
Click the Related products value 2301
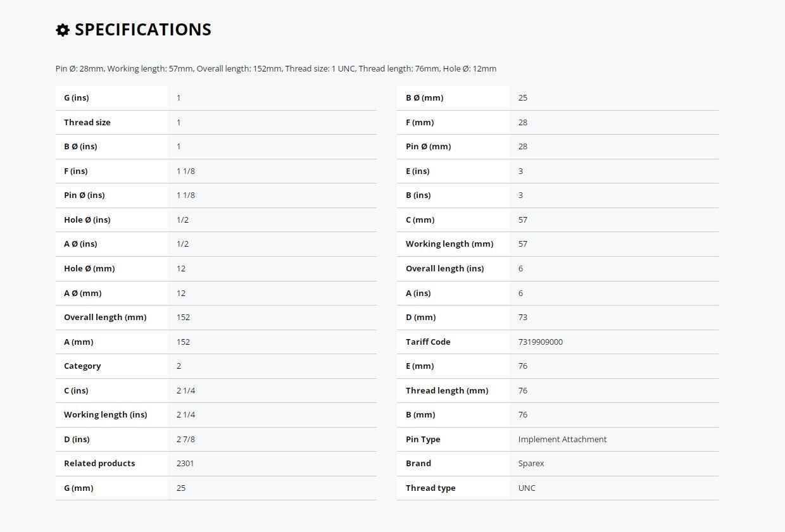coord(185,463)
